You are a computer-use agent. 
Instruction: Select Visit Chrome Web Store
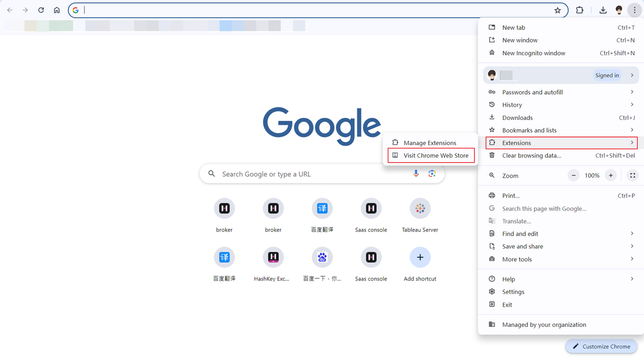point(431,156)
